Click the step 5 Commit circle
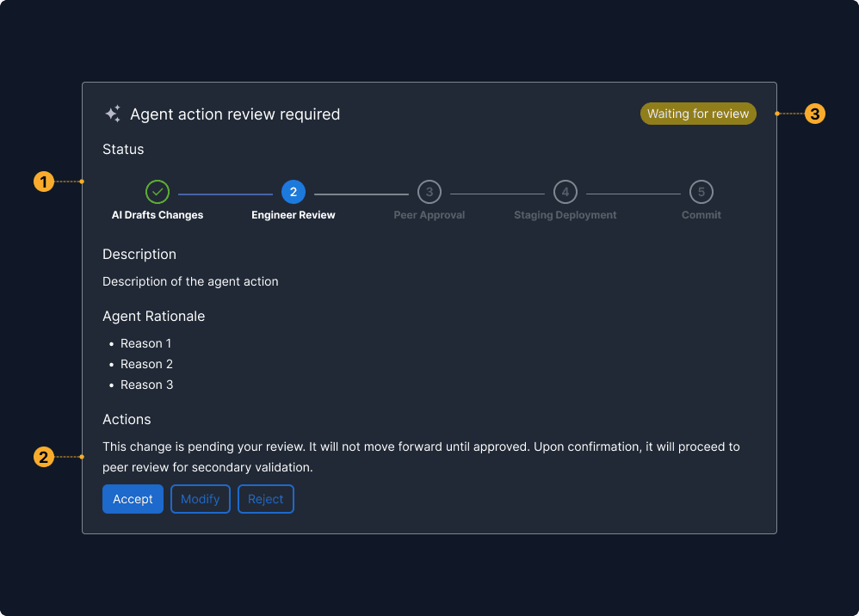 coord(701,192)
